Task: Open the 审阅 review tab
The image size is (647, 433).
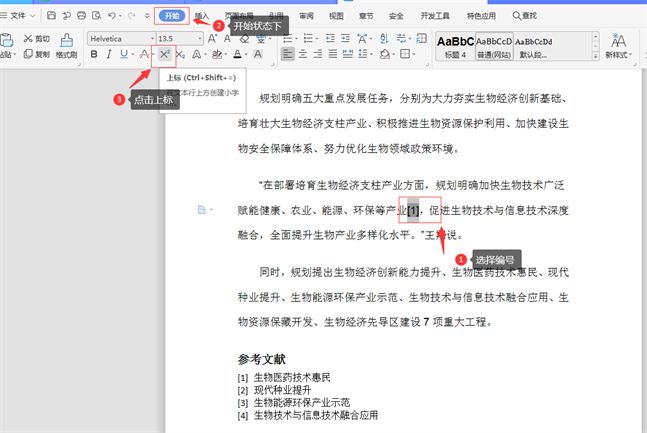Action: pyautogui.click(x=306, y=16)
